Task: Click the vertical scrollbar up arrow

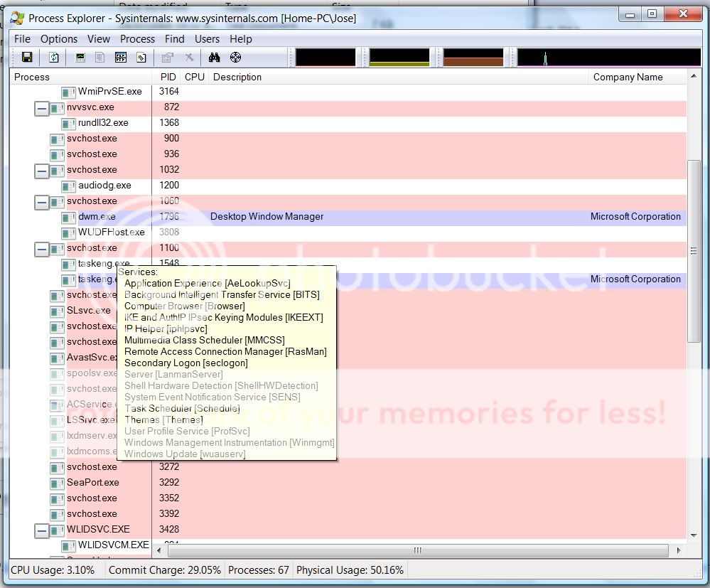Action: [x=693, y=76]
